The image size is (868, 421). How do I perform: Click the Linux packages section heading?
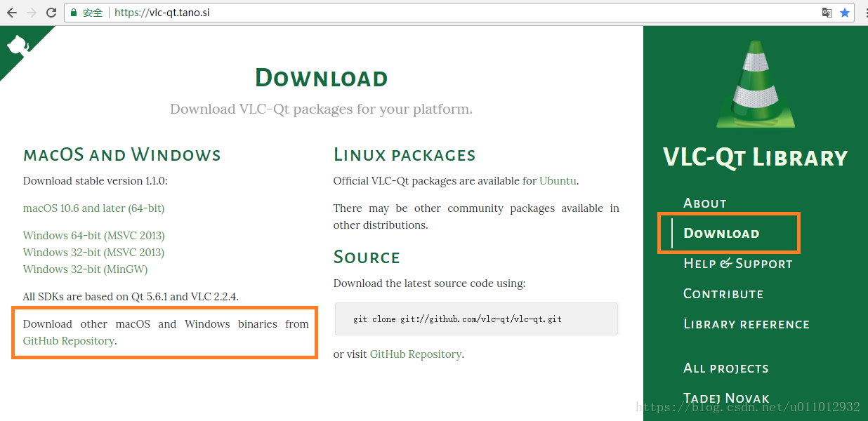[405, 155]
